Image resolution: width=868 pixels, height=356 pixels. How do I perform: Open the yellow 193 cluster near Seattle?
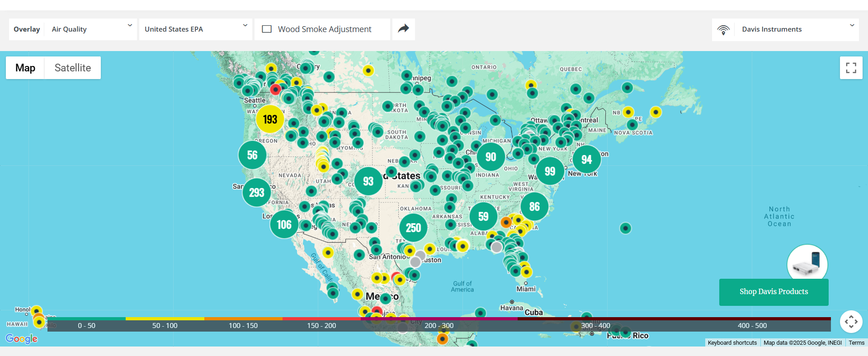270,119
